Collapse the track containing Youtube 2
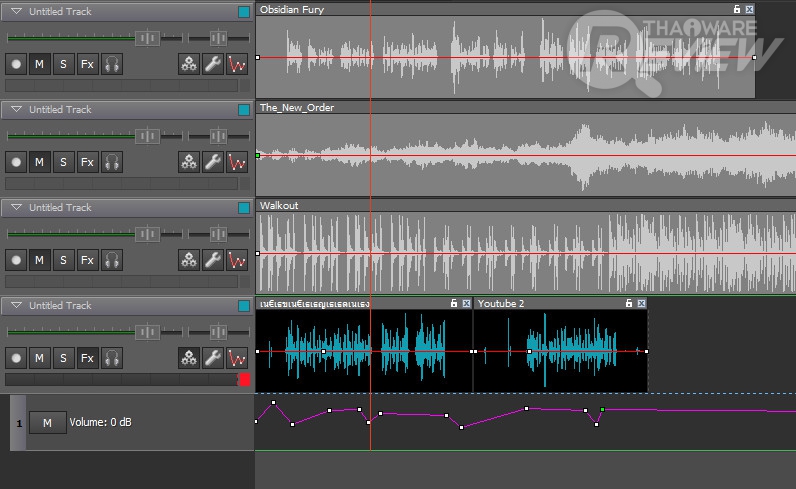 tap(16, 305)
